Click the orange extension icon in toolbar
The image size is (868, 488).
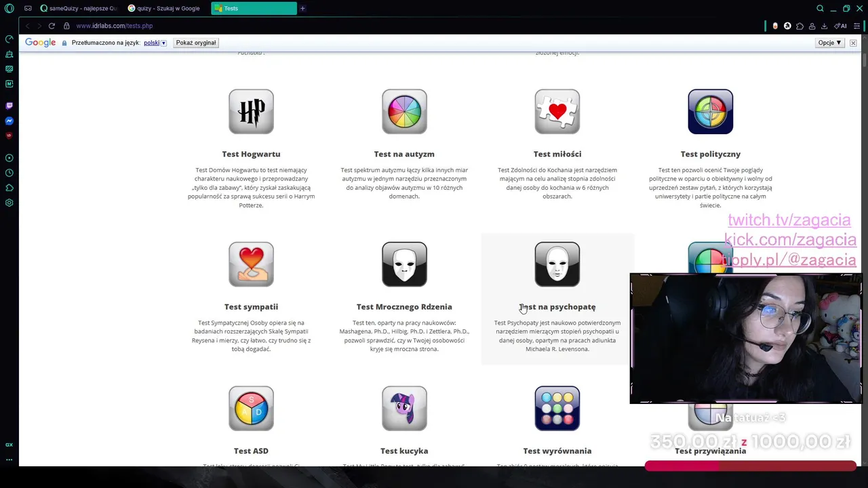coord(775,26)
